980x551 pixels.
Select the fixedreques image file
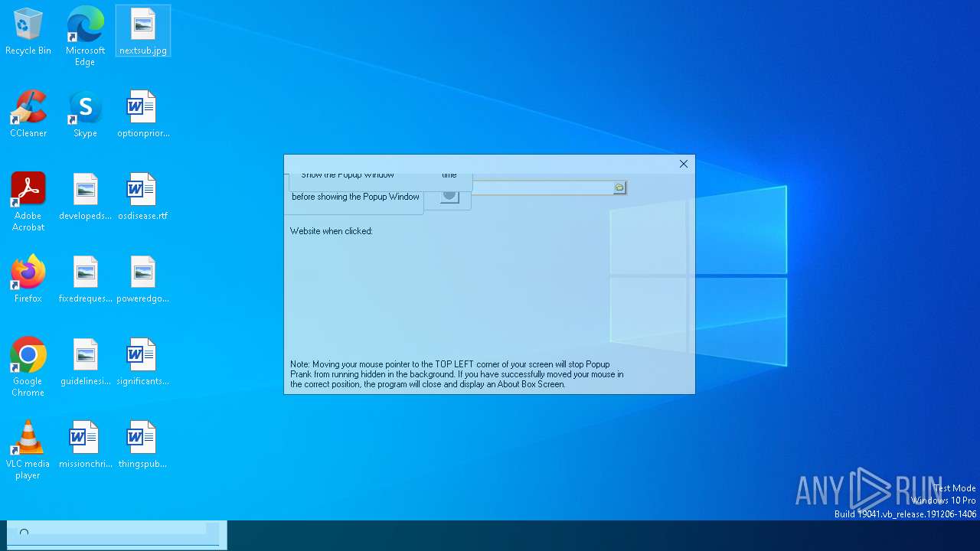[85, 279]
